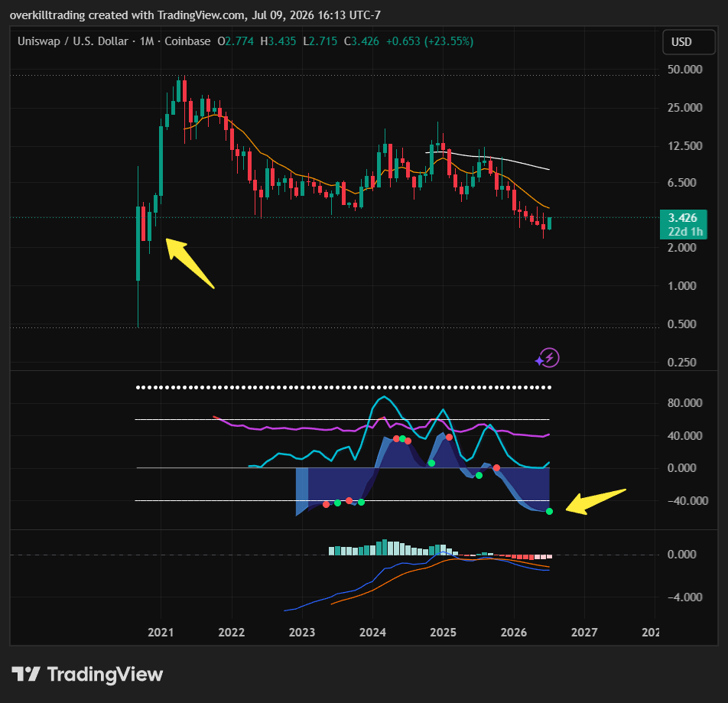Viewport: 728px width, 703px height.
Task: Click the USD currency button
Action: [688, 42]
